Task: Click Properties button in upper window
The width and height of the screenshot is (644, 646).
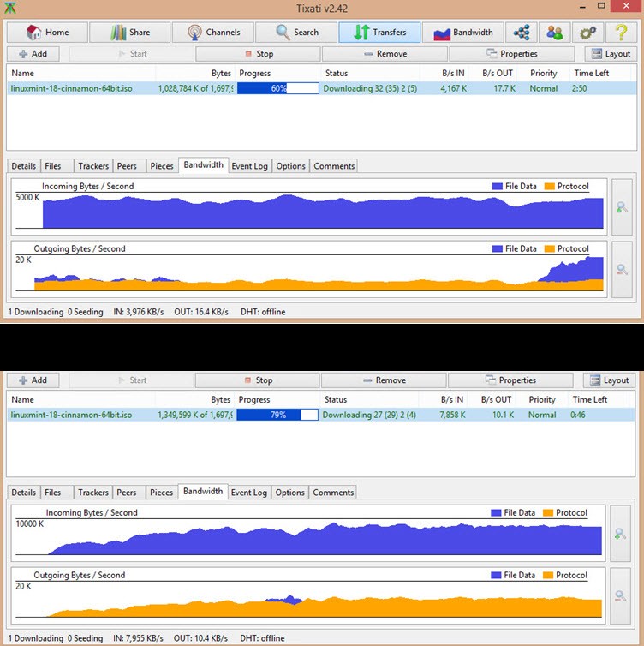Action: point(512,54)
